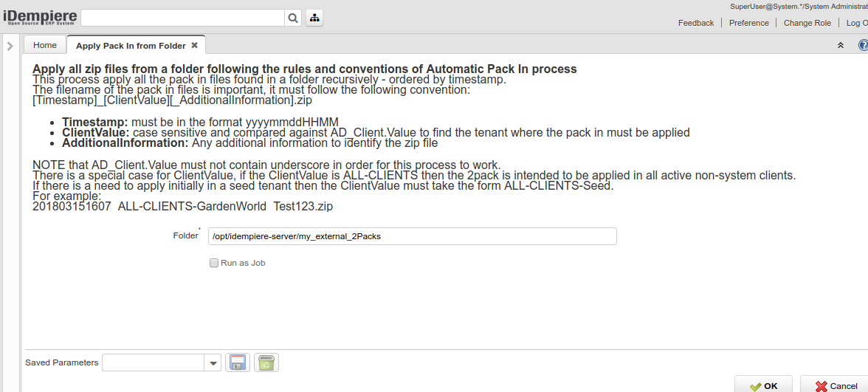Click into the Folder path field
Viewport: 868px width, 392px height.
[x=412, y=236]
